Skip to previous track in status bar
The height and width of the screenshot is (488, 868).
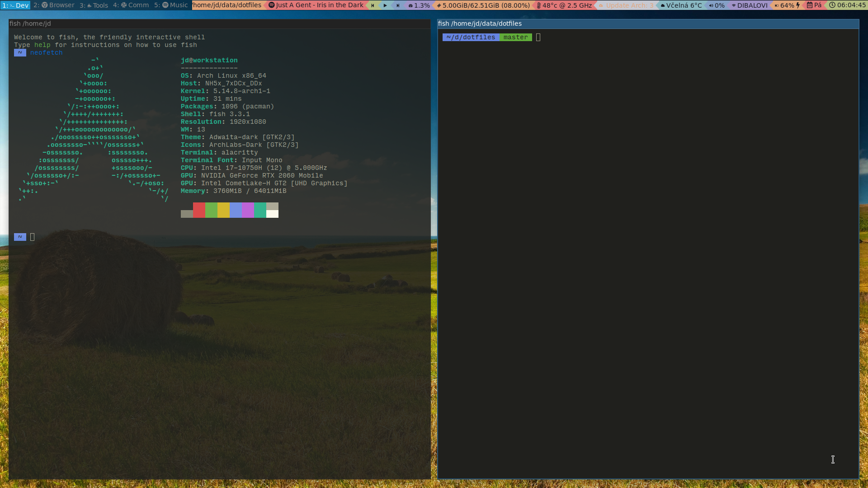373,5
